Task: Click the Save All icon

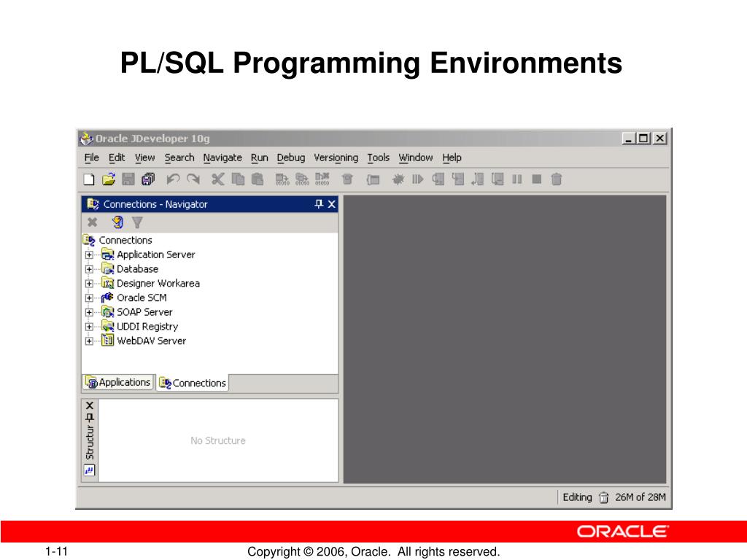Action: 148,179
